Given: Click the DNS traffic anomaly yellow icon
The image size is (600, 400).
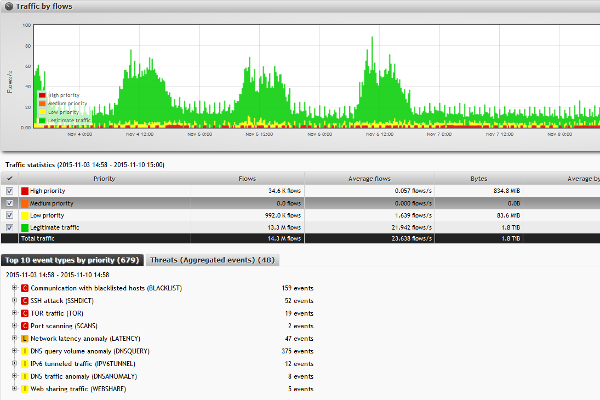Looking at the screenshot, I should click(25, 376).
